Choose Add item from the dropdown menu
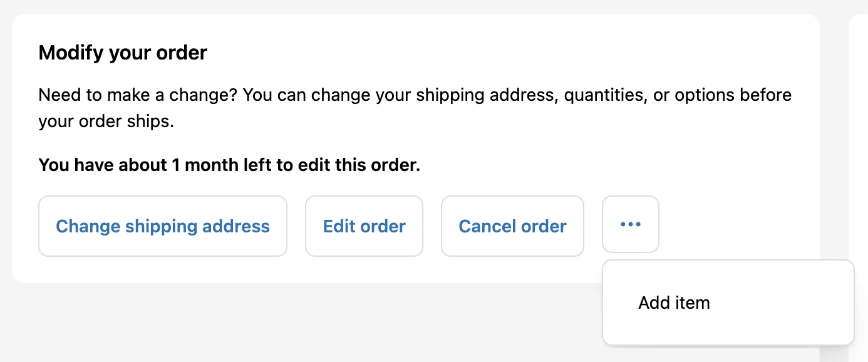This screenshot has height=362, width=868. coord(674,303)
